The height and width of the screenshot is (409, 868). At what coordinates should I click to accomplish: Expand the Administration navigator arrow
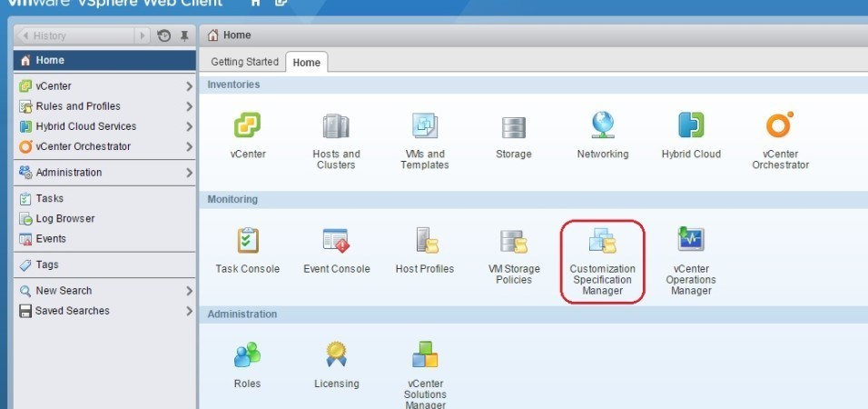[190, 173]
